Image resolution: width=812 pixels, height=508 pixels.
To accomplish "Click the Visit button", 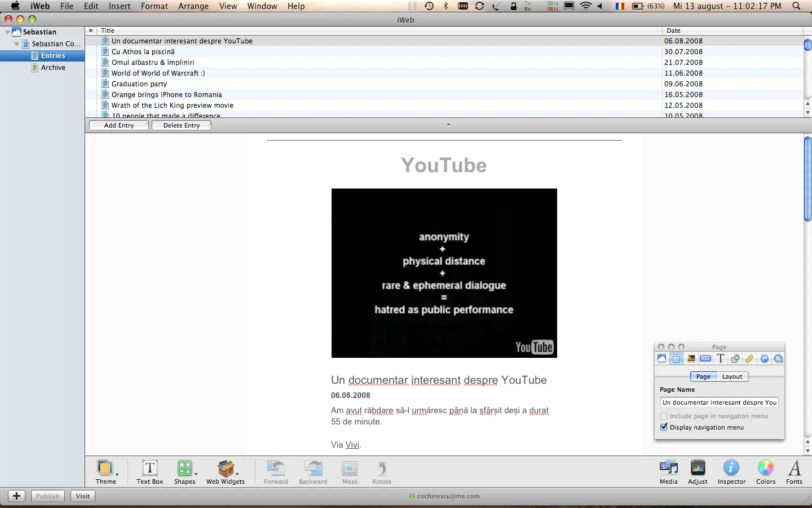I will (x=83, y=496).
